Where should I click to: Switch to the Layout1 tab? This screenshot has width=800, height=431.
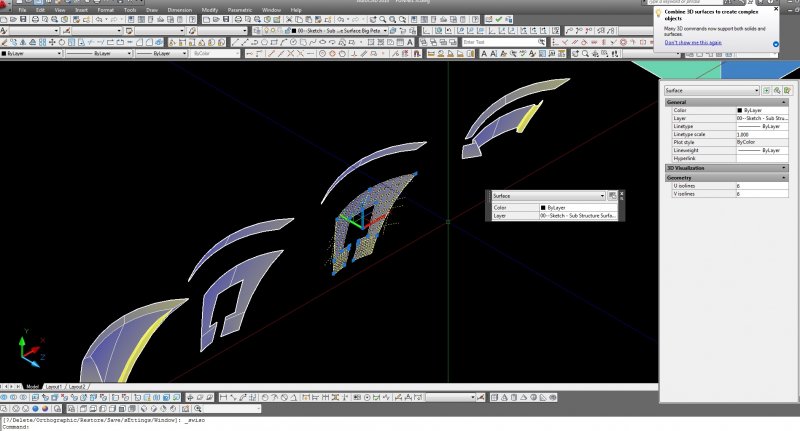pyautogui.click(x=54, y=387)
